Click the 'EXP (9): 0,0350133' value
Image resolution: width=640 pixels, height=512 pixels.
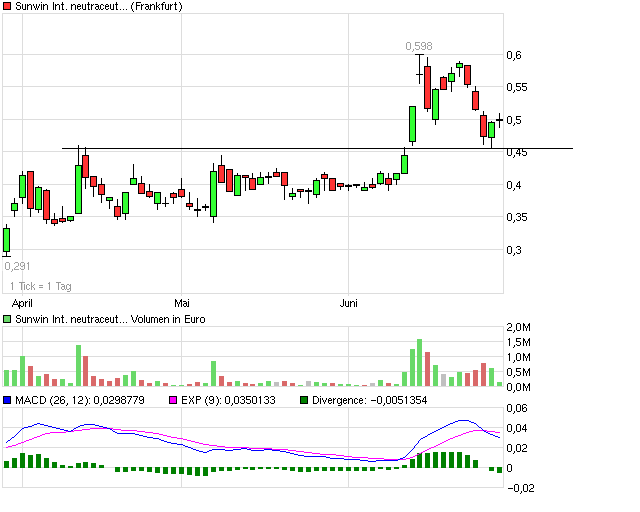coord(228,400)
